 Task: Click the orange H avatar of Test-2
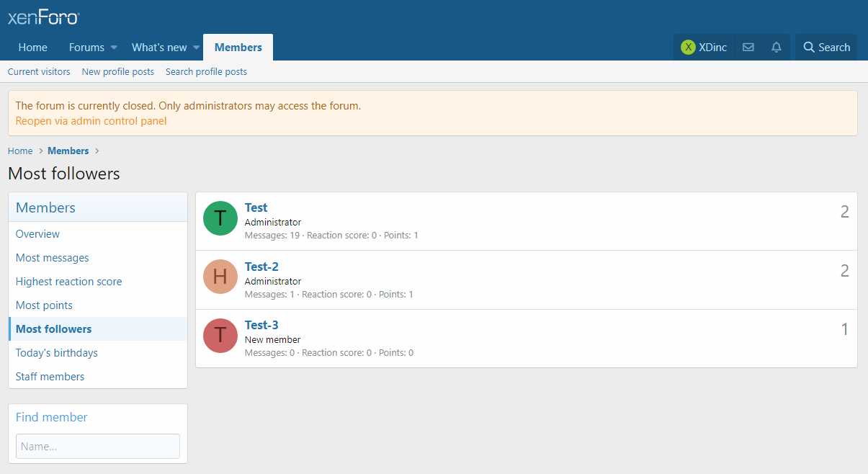tap(220, 277)
